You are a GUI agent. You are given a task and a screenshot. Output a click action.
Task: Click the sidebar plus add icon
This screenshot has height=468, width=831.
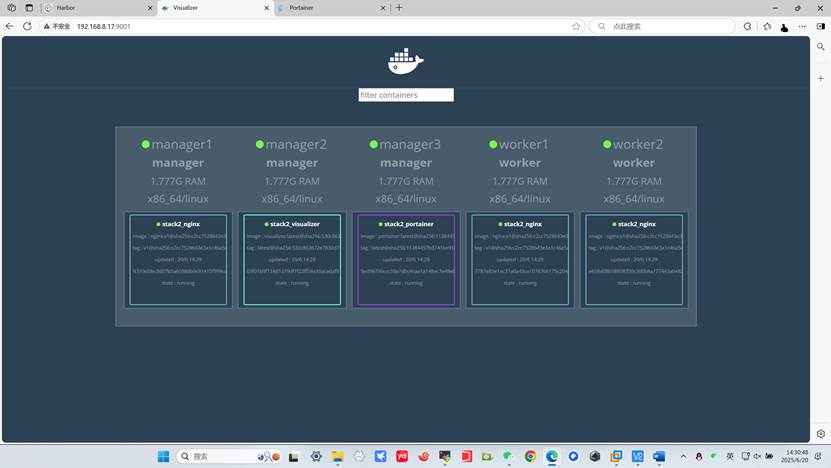tap(820, 78)
